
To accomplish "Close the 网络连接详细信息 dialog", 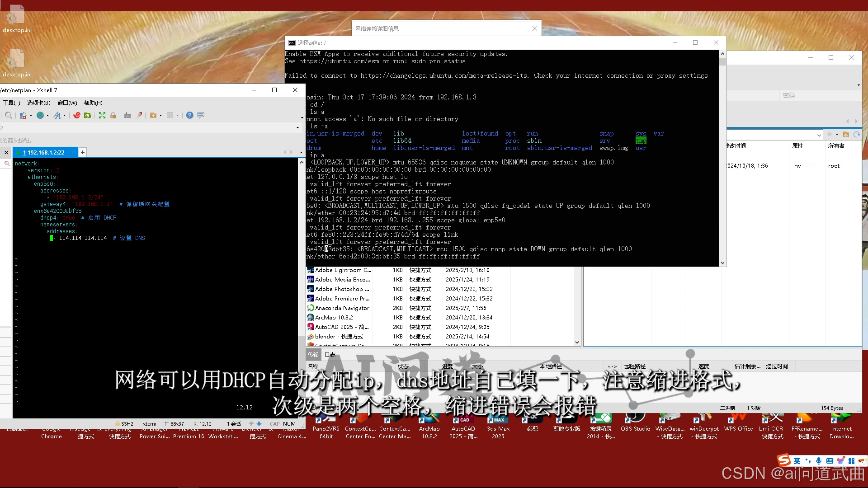I will tap(535, 28).
